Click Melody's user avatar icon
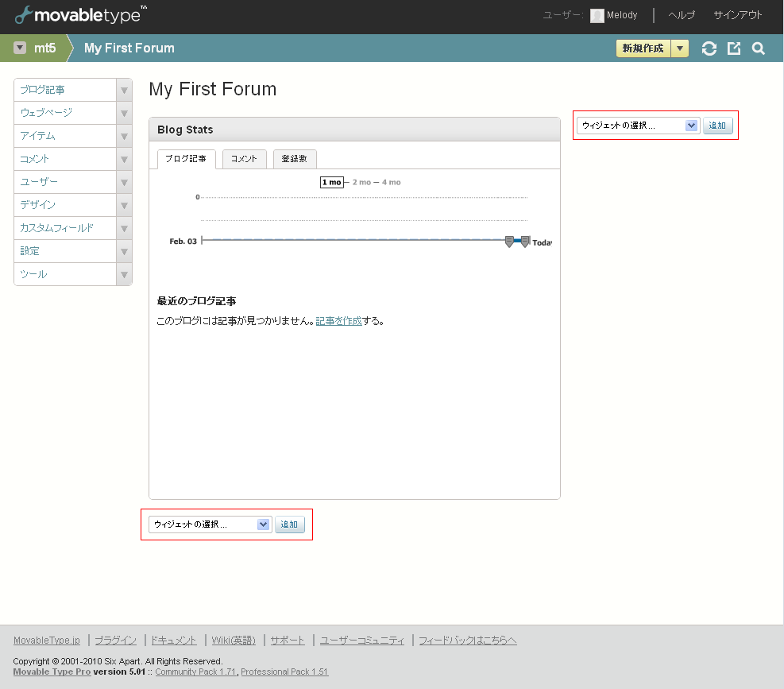 597,16
